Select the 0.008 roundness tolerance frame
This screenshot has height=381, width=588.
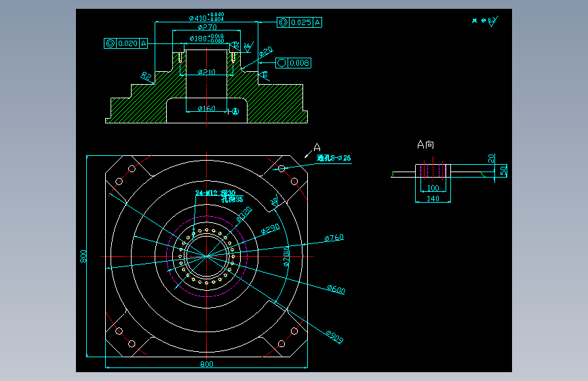click(x=293, y=63)
